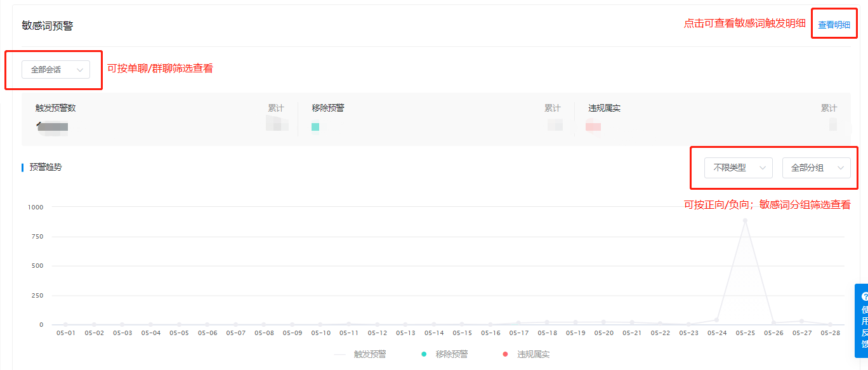Screen dimensions: 868x370
Task: Click the 05-25 peak data point
Action: tap(745, 221)
